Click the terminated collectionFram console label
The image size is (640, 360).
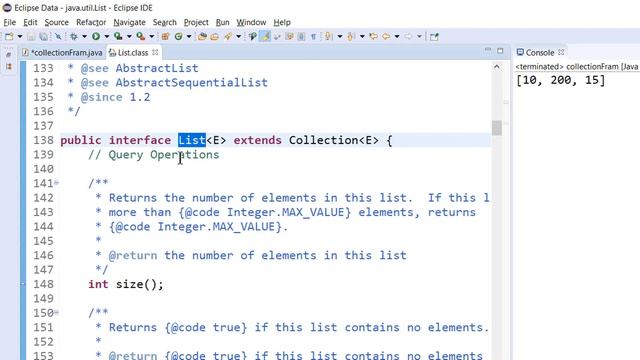[x=577, y=67]
